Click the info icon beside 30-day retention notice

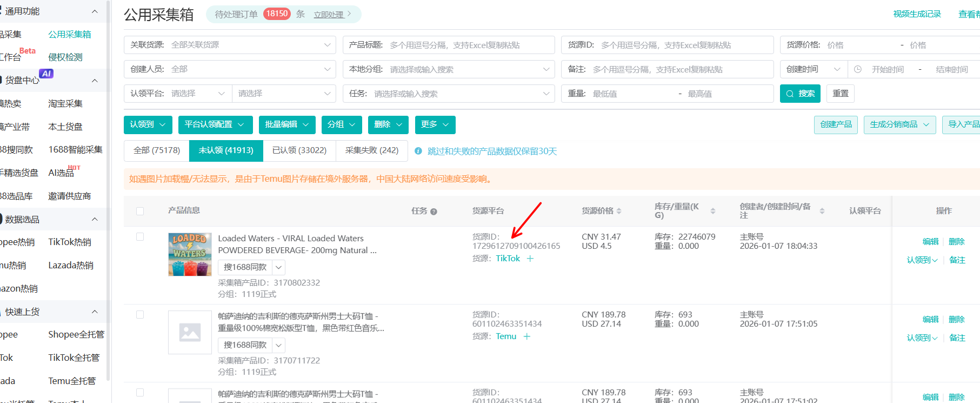coord(418,151)
